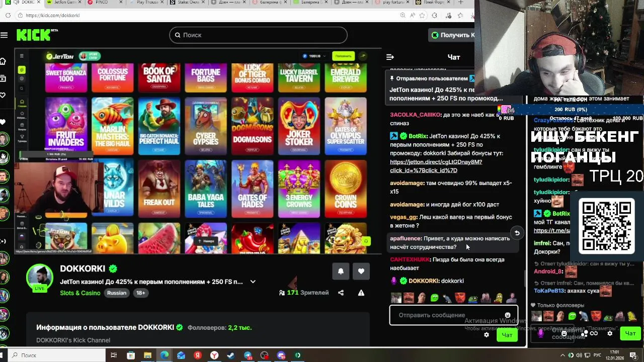Screen dimensions: 644x362
Task: Switch to the JetTon Games browser tab
Action: [x=64, y=3]
